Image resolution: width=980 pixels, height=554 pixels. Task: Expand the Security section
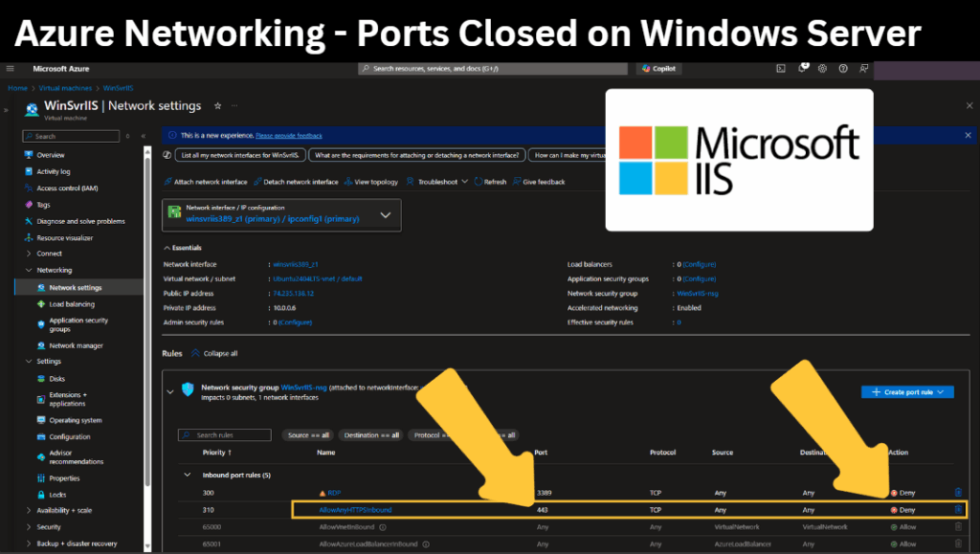[x=29, y=527]
